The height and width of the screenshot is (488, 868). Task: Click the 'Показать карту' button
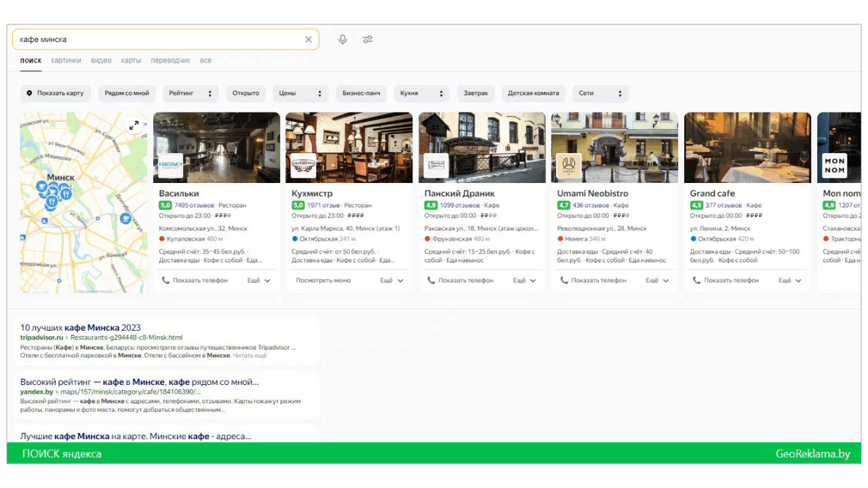[x=56, y=94]
